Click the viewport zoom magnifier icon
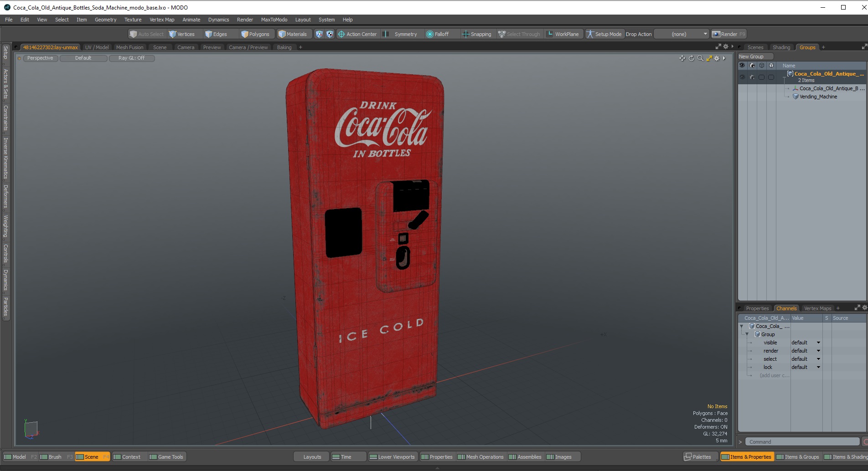The image size is (868, 471). 700,58
